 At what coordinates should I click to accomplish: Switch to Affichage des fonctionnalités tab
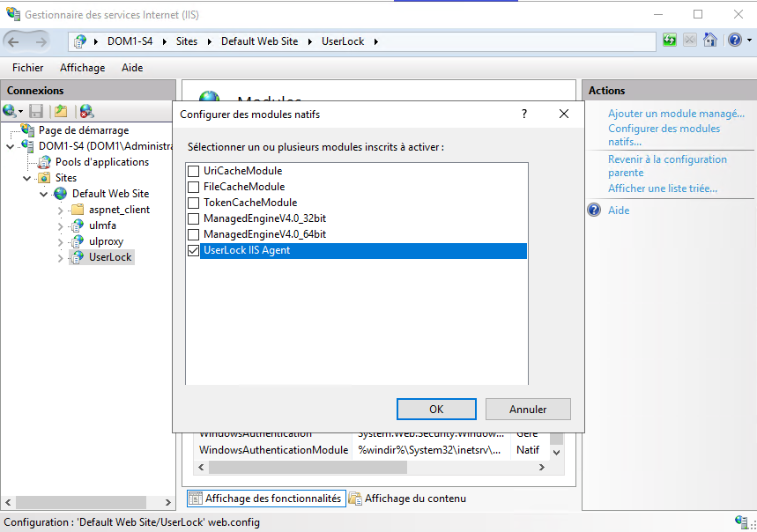coord(266,499)
